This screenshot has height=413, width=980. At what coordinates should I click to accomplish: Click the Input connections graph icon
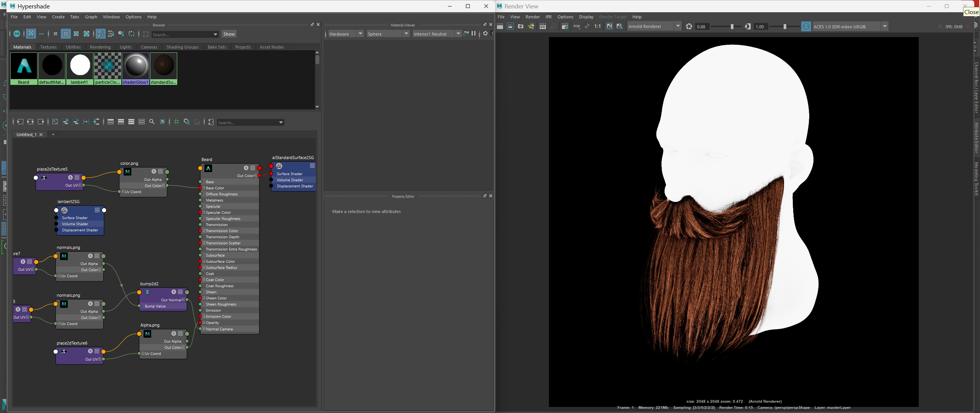click(20, 122)
